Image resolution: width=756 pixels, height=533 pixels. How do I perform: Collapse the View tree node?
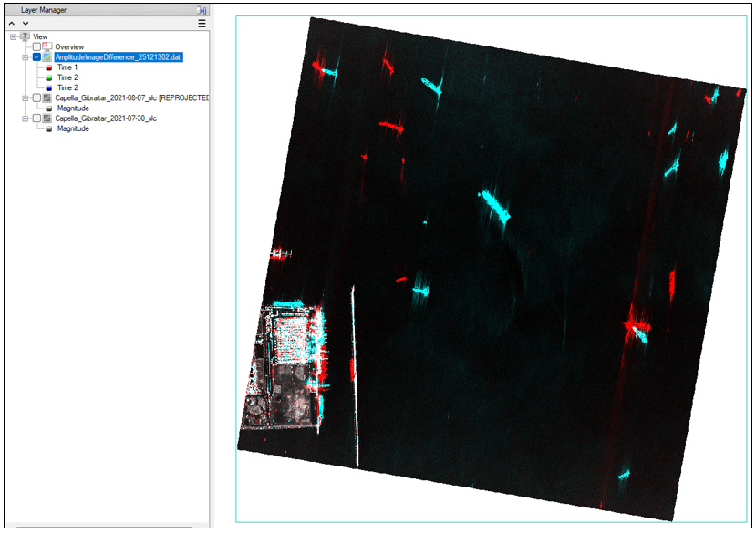click(13, 36)
